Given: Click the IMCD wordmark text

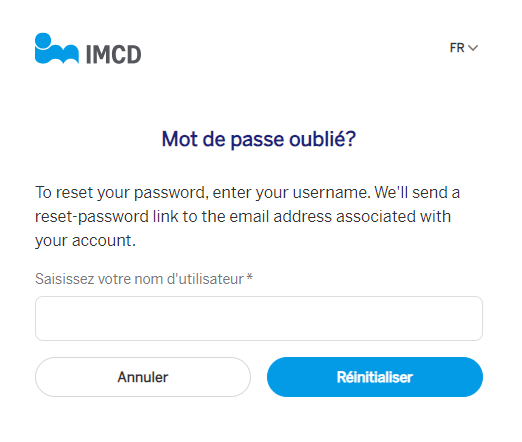Looking at the screenshot, I should tap(114, 54).
